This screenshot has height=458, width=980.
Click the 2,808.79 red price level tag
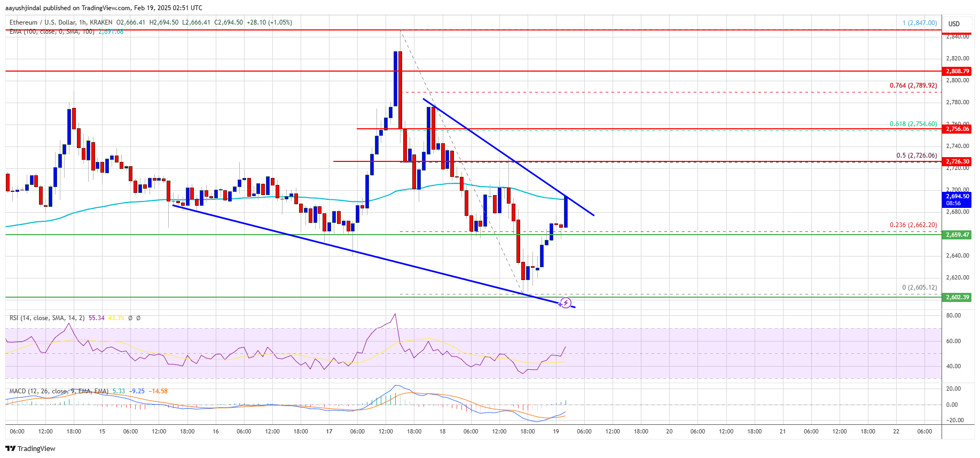958,71
